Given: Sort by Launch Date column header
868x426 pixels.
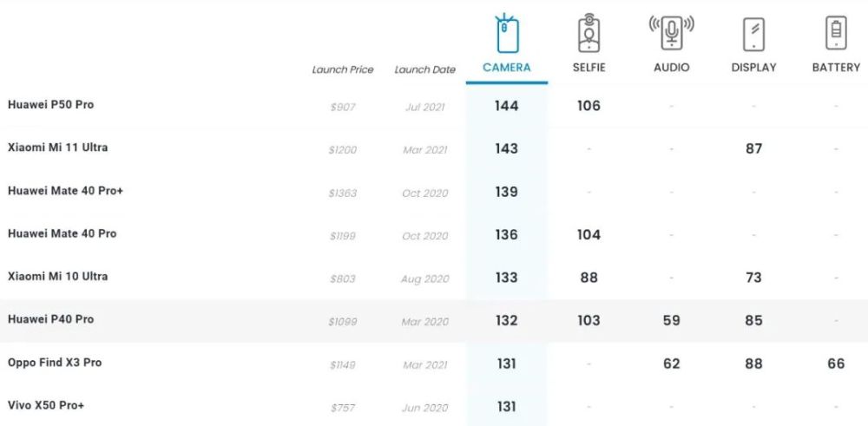Looking at the screenshot, I should coord(425,69).
